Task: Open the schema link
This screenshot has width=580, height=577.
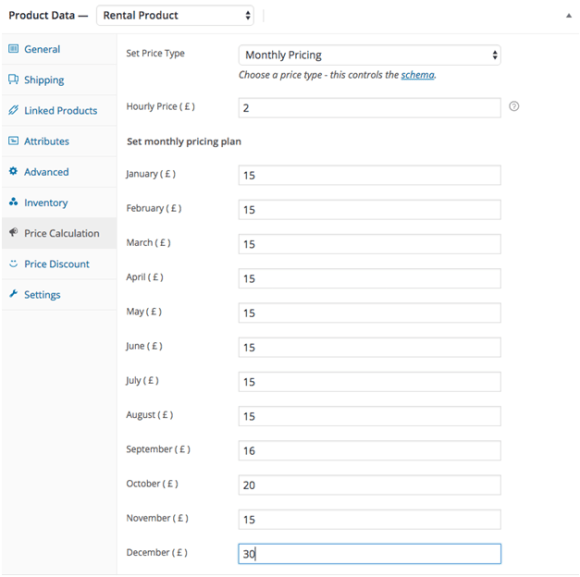Action: click(x=418, y=75)
